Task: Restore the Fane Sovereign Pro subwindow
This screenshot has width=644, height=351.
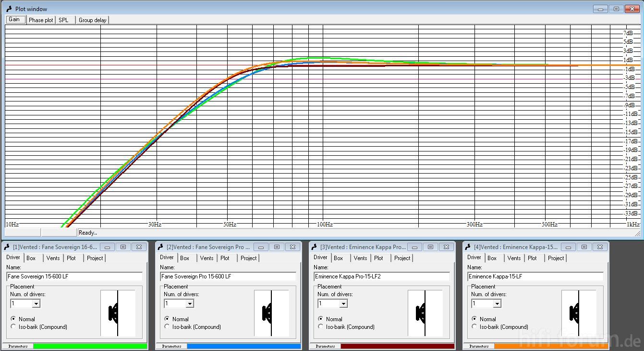Action: tap(277, 247)
